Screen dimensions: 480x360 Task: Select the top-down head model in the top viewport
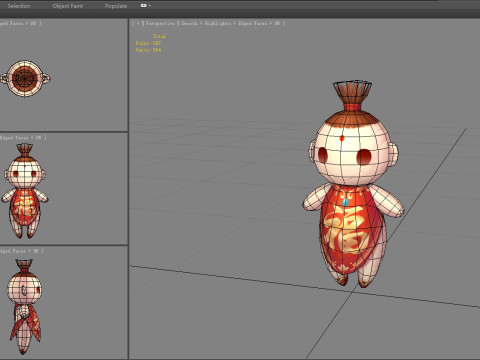(x=25, y=78)
